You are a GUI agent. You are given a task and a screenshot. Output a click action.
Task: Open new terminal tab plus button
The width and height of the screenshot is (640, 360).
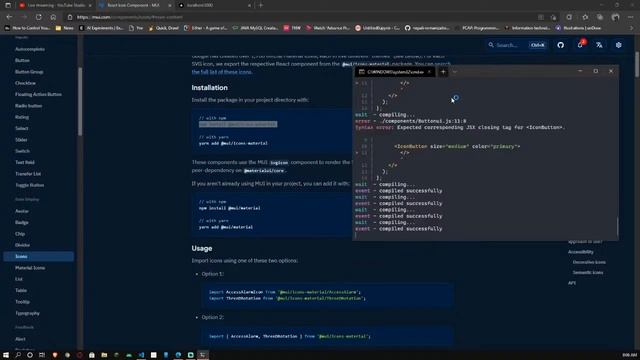[x=443, y=72]
